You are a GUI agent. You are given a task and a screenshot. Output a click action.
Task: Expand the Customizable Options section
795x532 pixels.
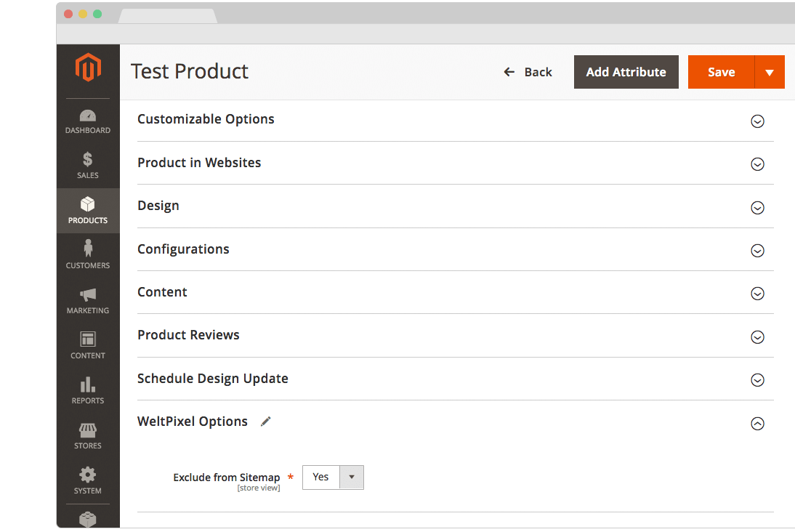757,121
